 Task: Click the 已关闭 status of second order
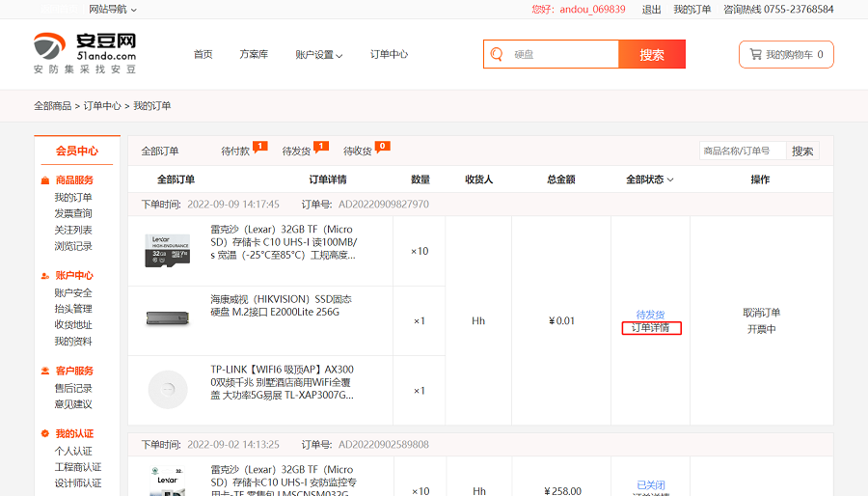tap(650, 485)
